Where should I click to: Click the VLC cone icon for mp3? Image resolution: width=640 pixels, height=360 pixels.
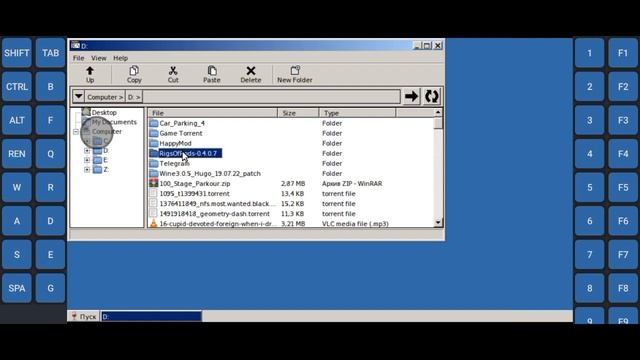click(x=153, y=223)
